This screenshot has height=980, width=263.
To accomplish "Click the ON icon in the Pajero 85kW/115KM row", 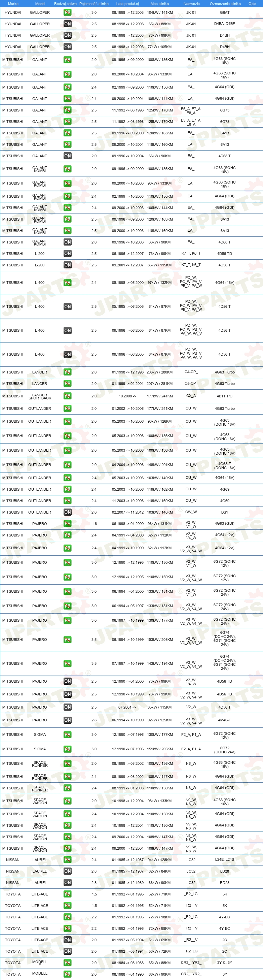I will coord(67,707).
